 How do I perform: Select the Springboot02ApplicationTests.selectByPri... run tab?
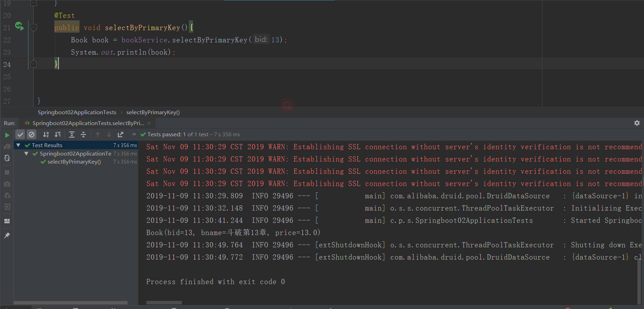(88, 123)
